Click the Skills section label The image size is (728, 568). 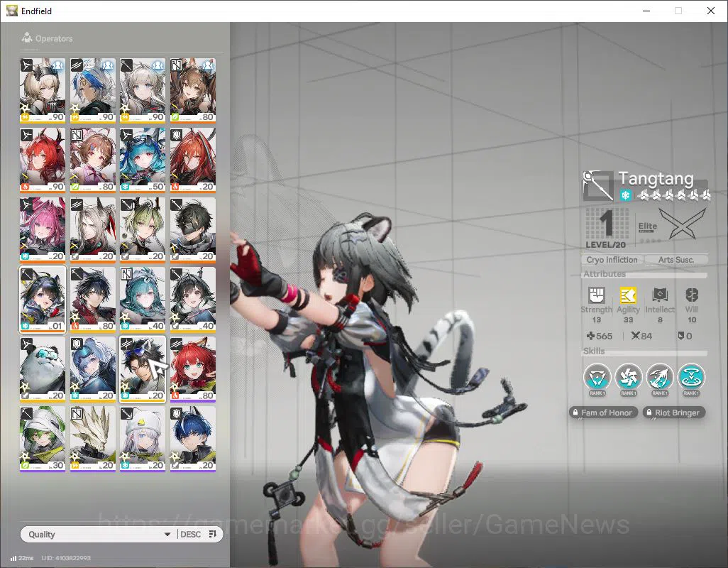click(x=594, y=351)
